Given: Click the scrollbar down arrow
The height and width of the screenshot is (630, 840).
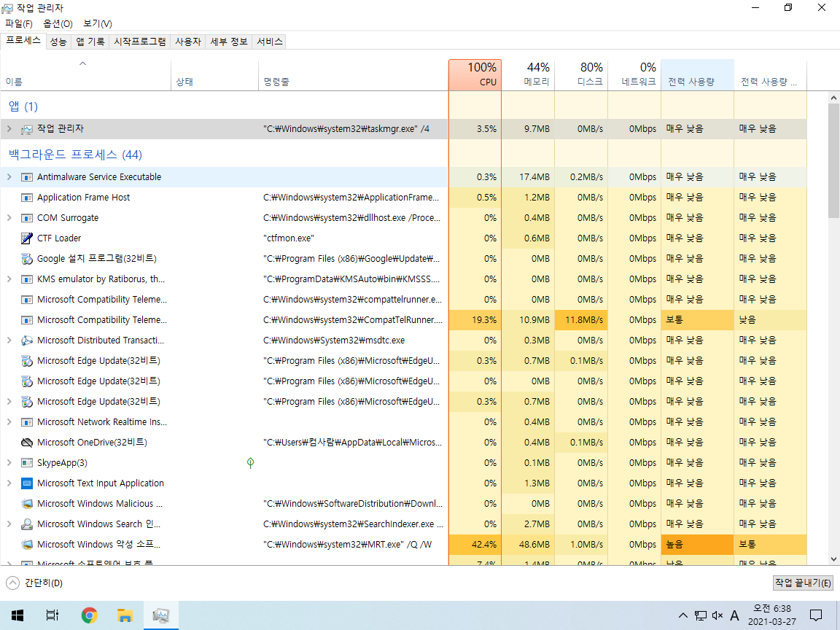Looking at the screenshot, I should (x=833, y=559).
